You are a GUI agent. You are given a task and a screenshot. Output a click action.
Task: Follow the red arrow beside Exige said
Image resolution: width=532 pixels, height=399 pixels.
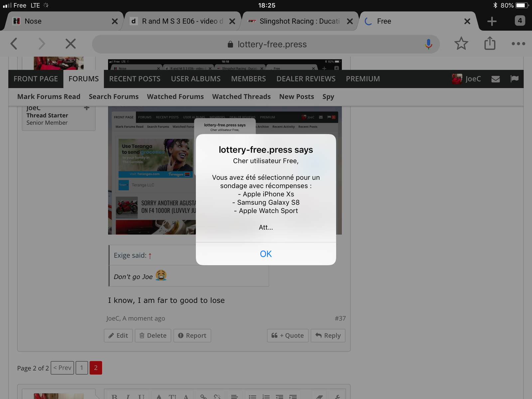150,256
